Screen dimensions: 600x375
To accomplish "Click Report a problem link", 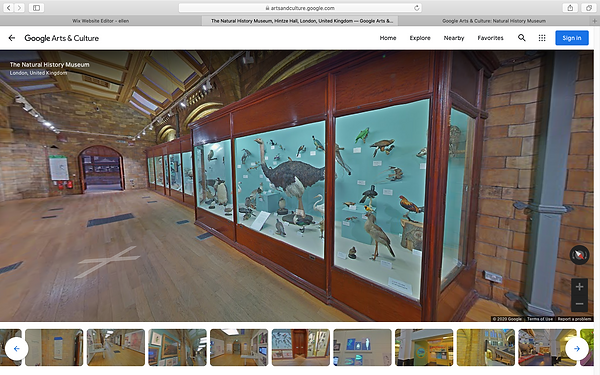I will coord(574,319).
